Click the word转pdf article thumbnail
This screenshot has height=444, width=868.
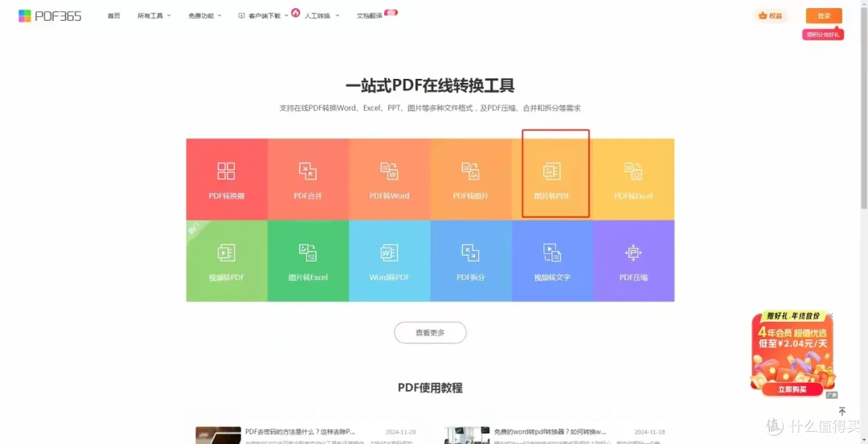click(x=467, y=435)
